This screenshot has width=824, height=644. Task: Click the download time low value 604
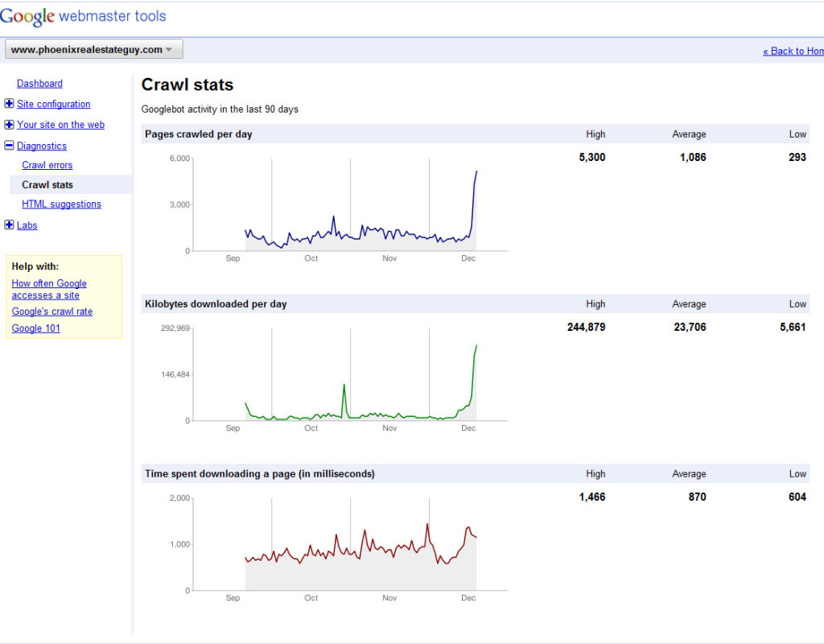click(x=797, y=497)
